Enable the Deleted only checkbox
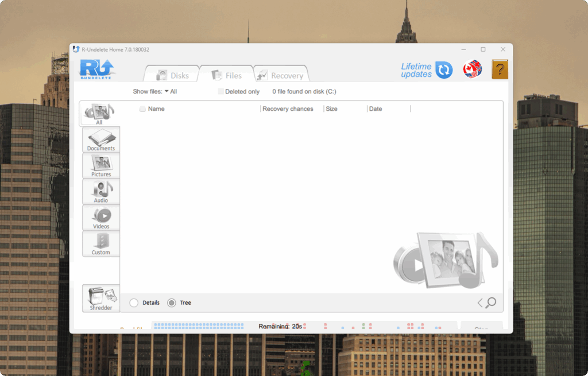 point(221,91)
